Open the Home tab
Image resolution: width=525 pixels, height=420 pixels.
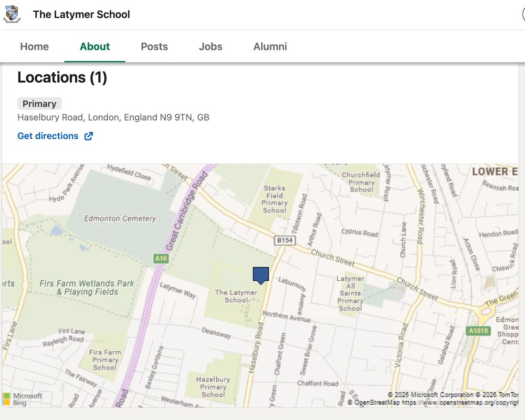click(34, 46)
